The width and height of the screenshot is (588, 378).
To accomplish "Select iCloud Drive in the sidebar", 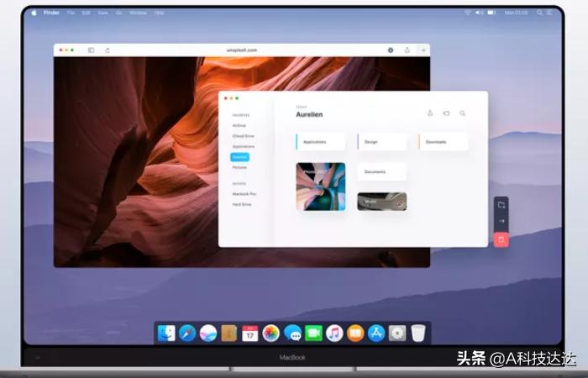I will pyautogui.click(x=243, y=136).
